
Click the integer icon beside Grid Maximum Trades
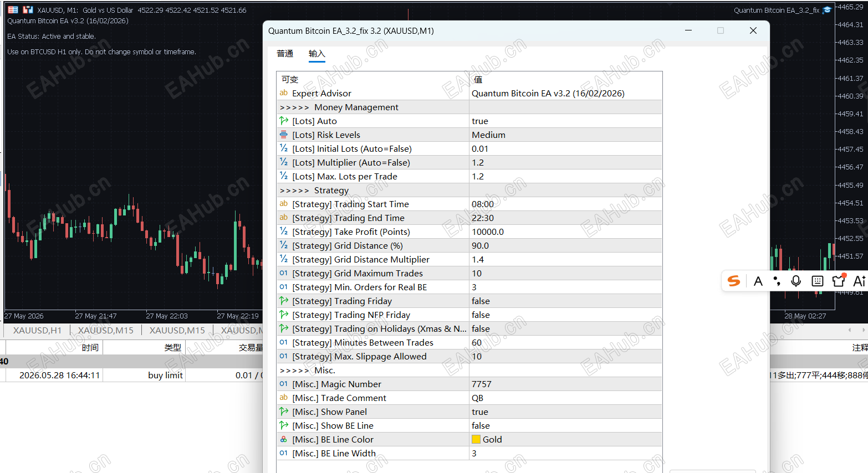284,273
